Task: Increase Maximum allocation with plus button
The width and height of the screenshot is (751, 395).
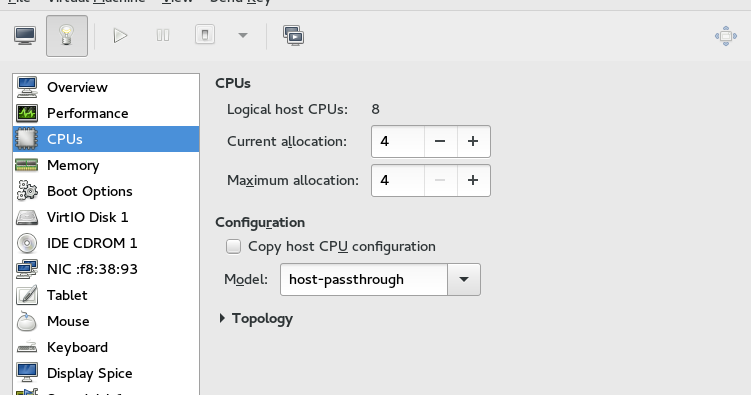Action: 473,181
